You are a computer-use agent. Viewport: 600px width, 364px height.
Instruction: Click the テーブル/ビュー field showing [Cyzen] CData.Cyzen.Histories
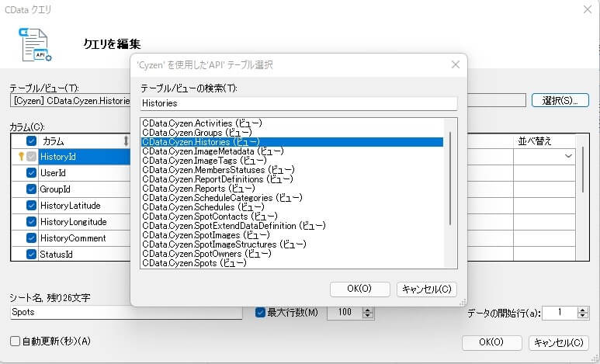[71, 101]
